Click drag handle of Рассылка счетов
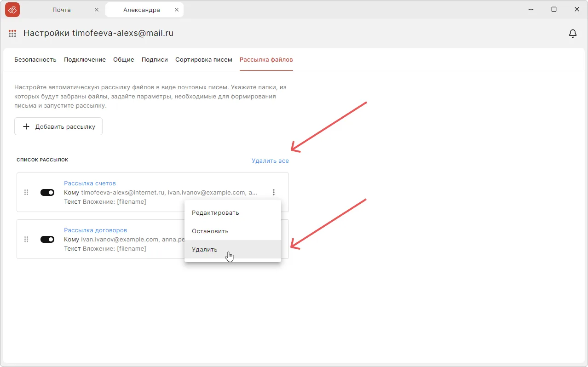The height and width of the screenshot is (367, 588). [26, 192]
